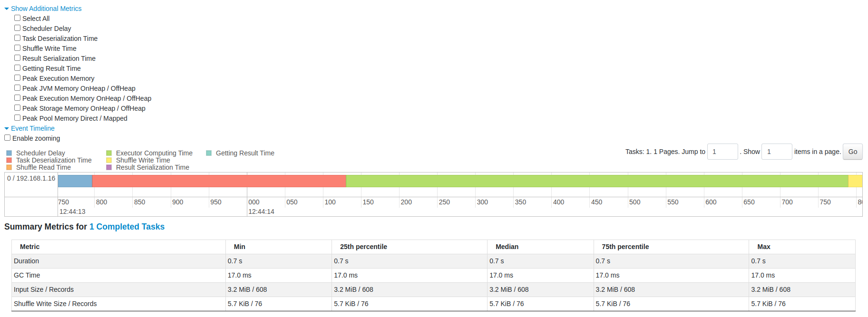Click the 12:44:13 timeline time label
The image size is (868, 317).
(x=72, y=211)
